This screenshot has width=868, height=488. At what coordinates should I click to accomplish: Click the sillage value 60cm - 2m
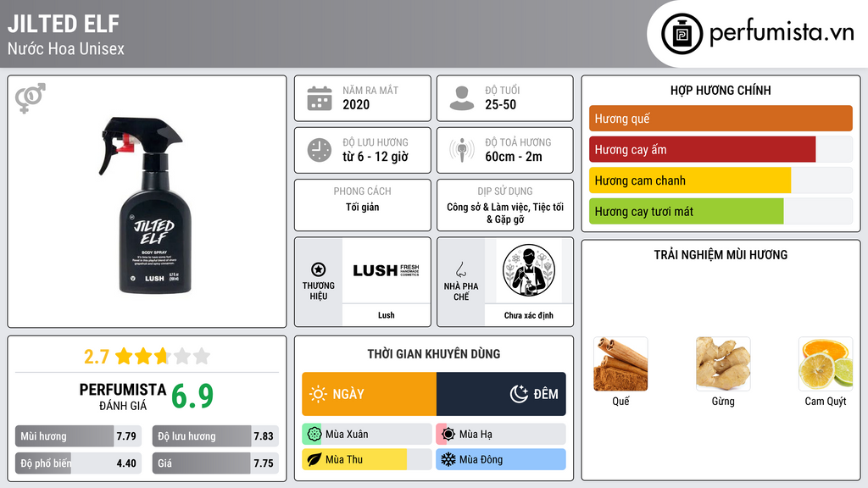[514, 157]
